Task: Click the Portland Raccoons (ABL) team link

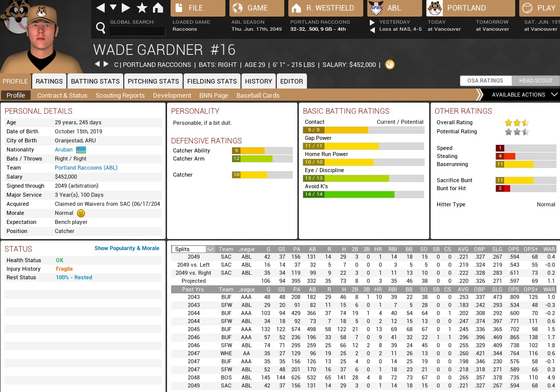Action: click(x=86, y=168)
